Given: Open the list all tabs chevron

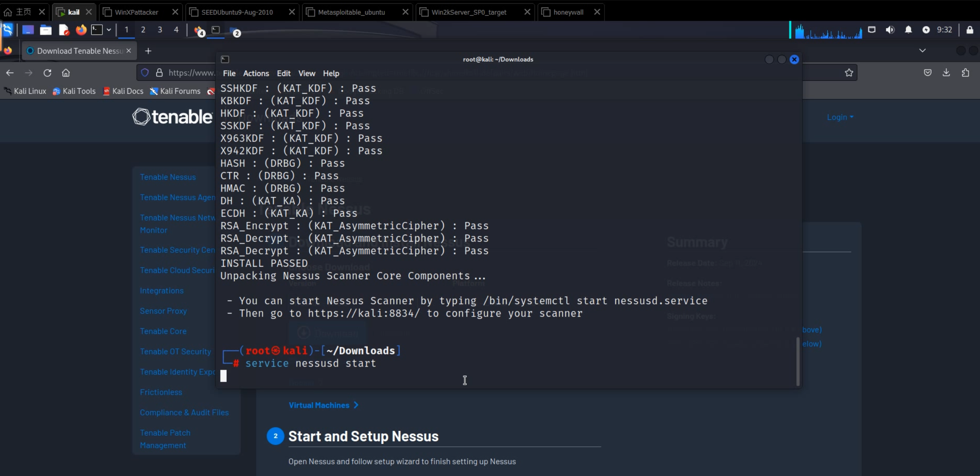Looking at the screenshot, I should pyautogui.click(x=922, y=51).
